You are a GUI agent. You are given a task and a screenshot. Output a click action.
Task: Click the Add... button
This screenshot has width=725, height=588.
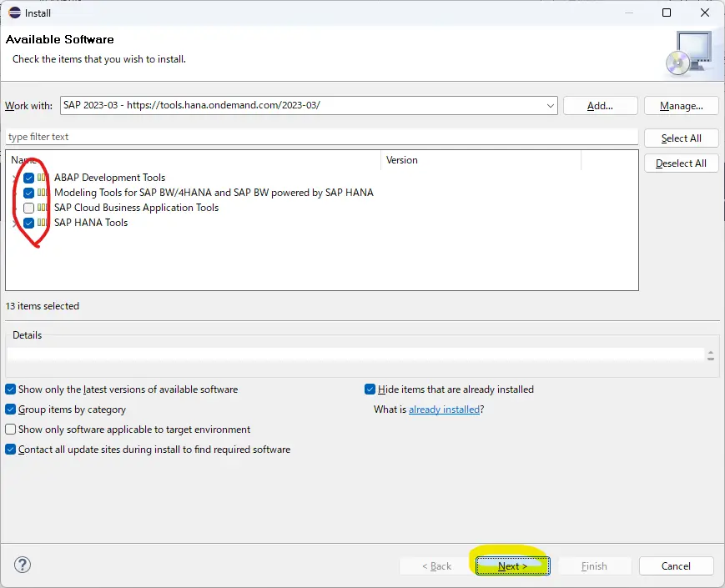point(600,106)
